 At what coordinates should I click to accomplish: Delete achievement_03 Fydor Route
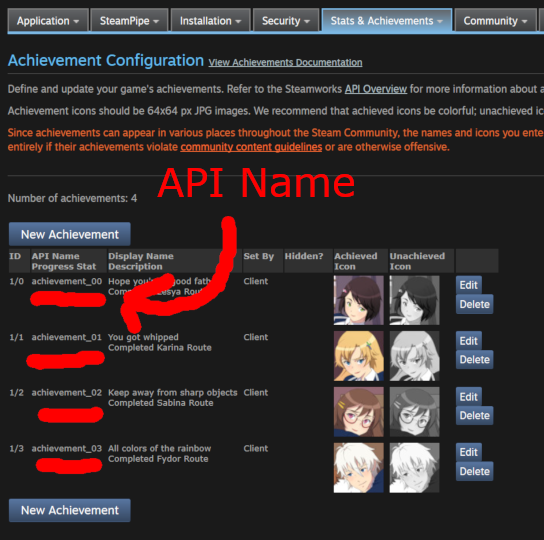(x=474, y=471)
